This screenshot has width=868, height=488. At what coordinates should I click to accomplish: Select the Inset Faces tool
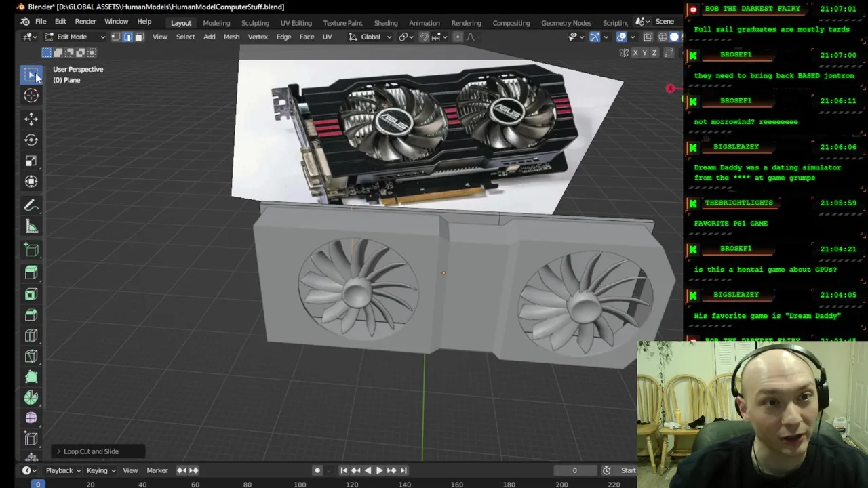pos(31,294)
